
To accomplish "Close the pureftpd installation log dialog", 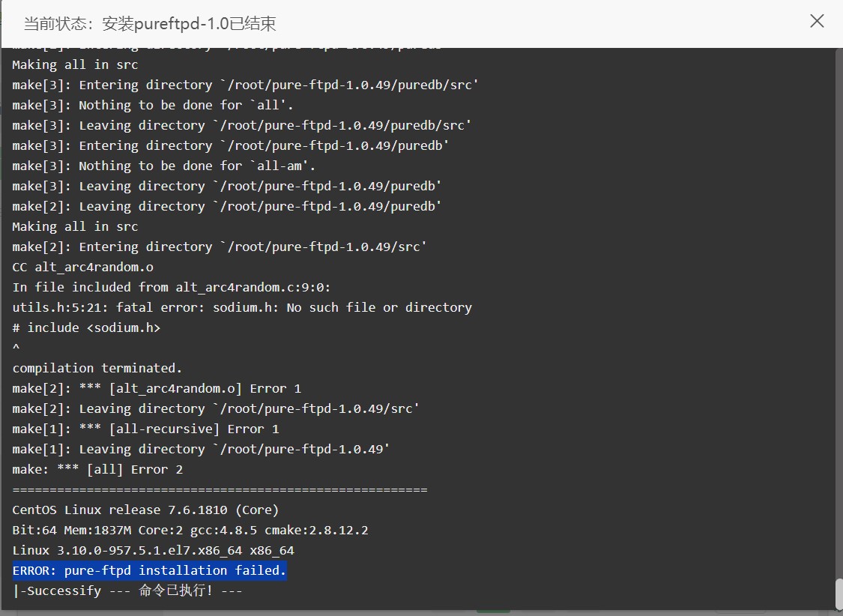I will pos(817,21).
